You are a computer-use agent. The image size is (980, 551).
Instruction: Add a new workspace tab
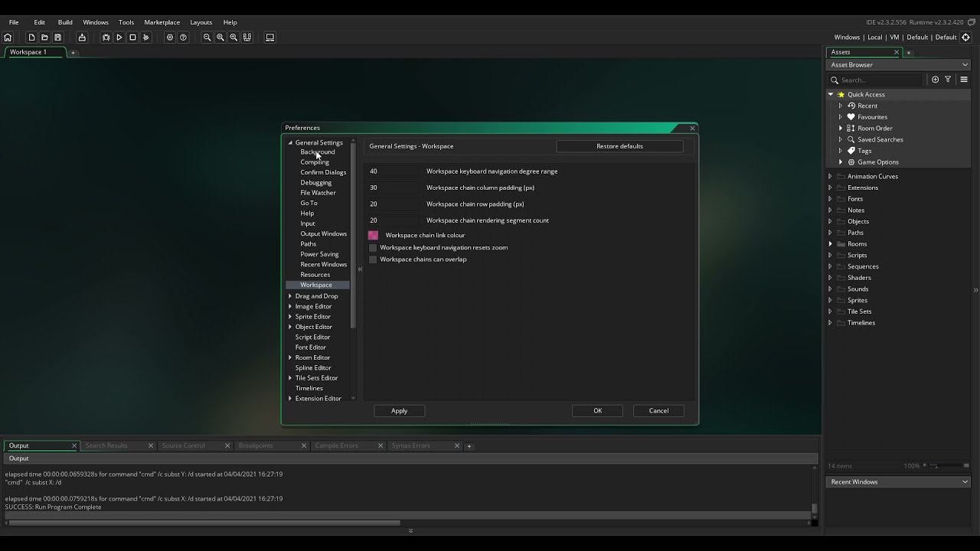tap(73, 53)
